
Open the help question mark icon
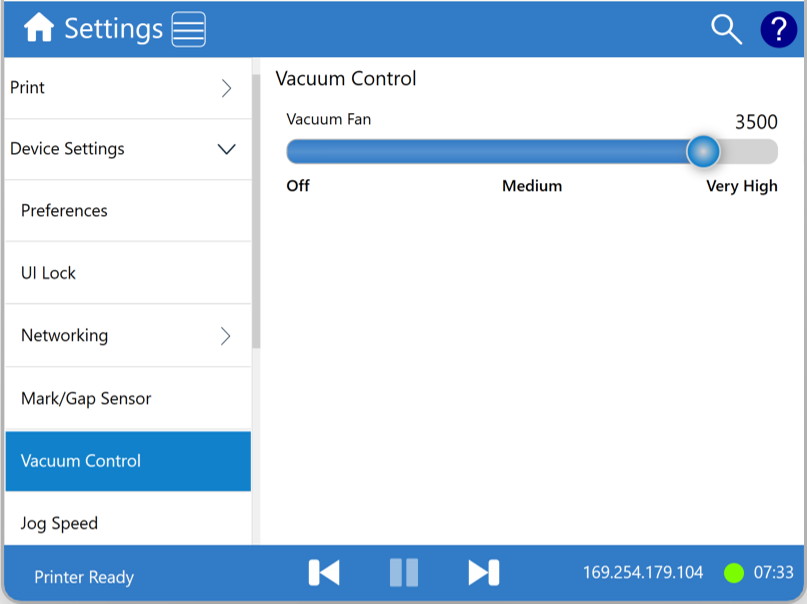(x=778, y=30)
